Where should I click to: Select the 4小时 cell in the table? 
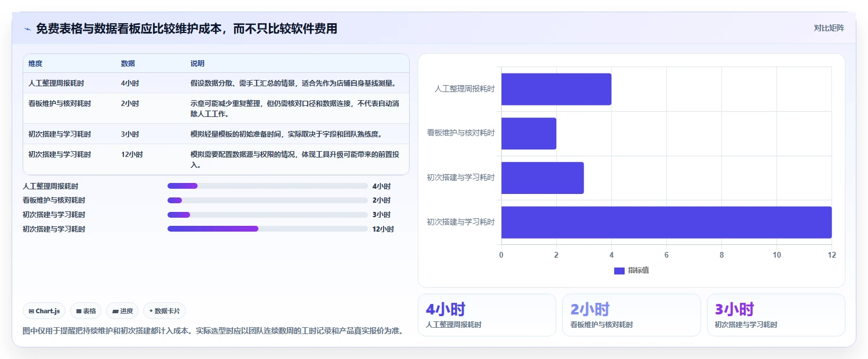(x=130, y=83)
